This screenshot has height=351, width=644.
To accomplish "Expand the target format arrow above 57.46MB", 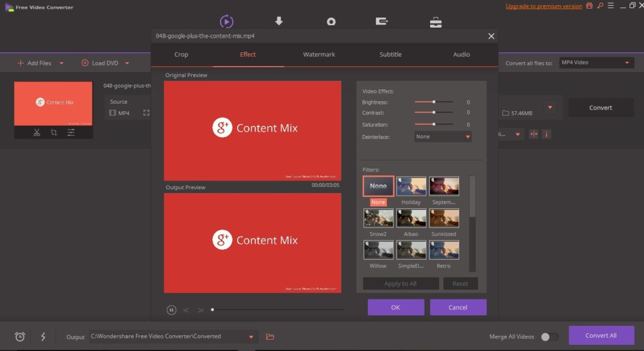I will (550, 108).
